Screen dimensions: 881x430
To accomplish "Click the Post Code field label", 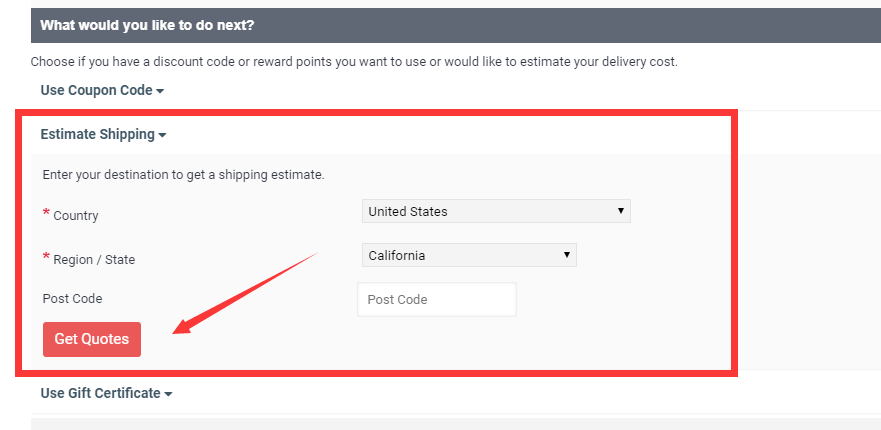I will tap(72, 298).
